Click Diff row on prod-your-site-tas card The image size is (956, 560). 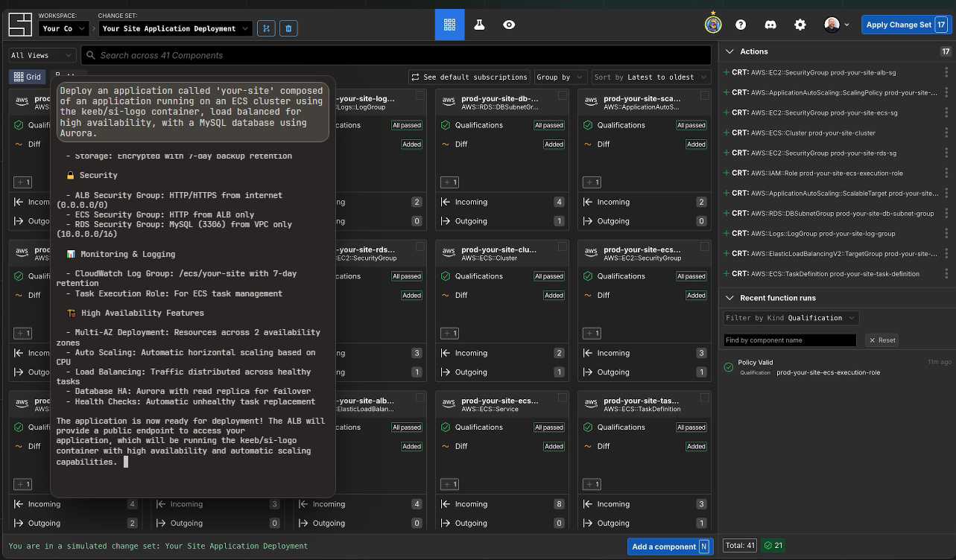point(645,446)
